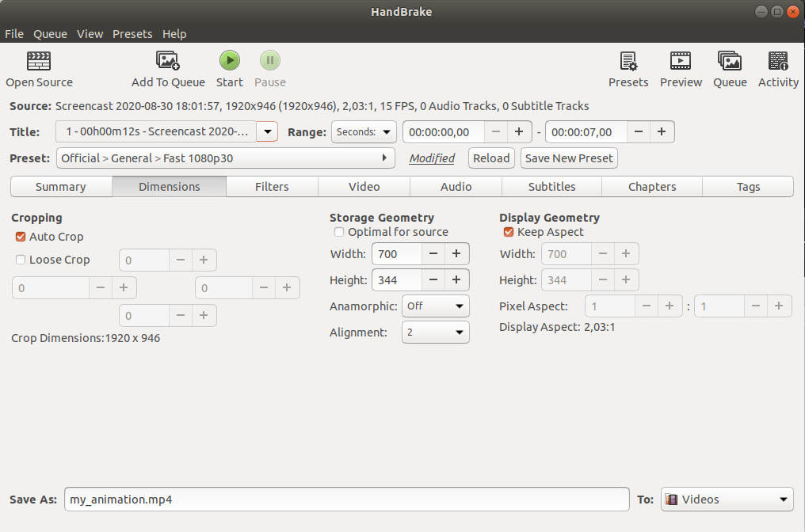Increase Display Geometry width with plus
The image size is (805, 532).
tap(626, 253)
